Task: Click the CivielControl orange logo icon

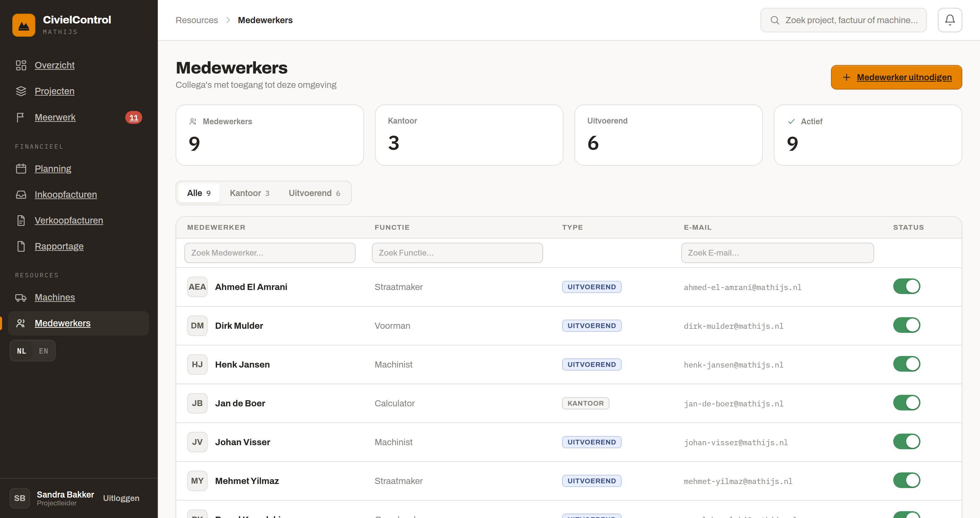Action: coord(23,25)
